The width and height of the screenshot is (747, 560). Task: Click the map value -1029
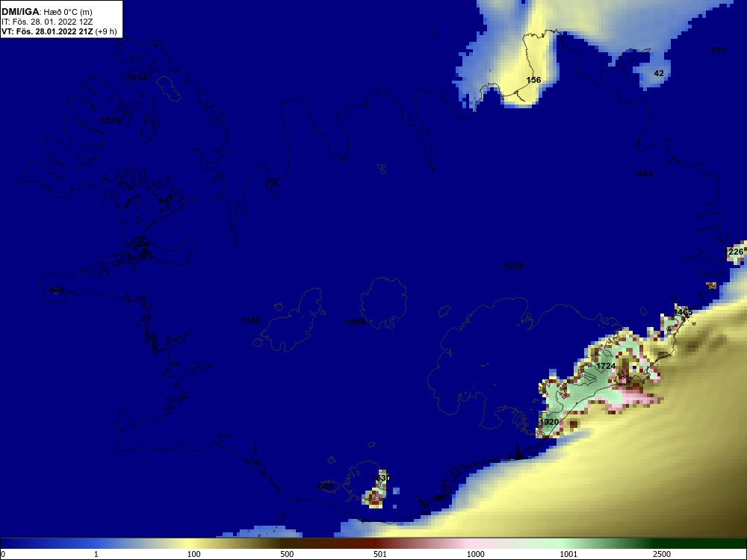pyautogui.click(x=108, y=120)
